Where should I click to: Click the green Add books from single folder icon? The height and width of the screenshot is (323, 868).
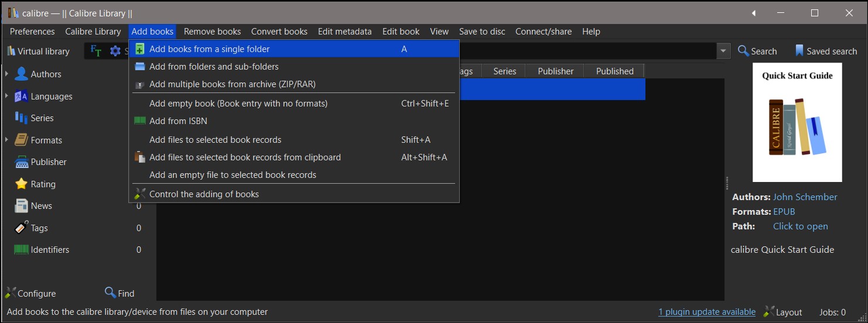click(139, 49)
